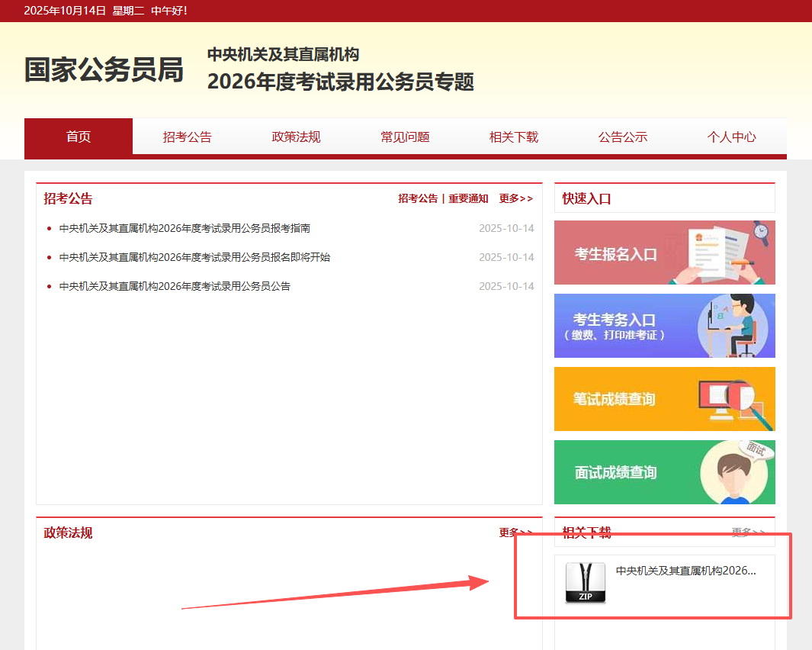Screen dimensions: 812x650
Task: Click the 中央机关及其直属机构2026... download file name
Action: (x=685, y=571)
